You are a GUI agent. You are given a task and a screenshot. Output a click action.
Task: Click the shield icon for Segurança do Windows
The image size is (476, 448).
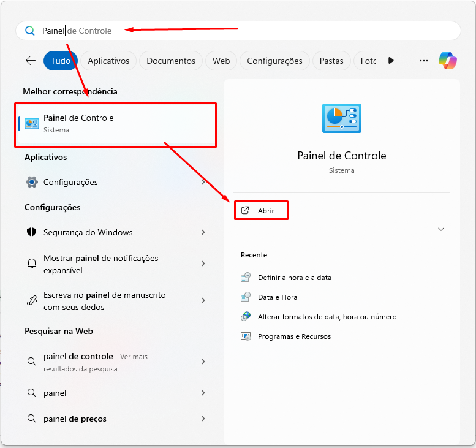tap(32, 232)
